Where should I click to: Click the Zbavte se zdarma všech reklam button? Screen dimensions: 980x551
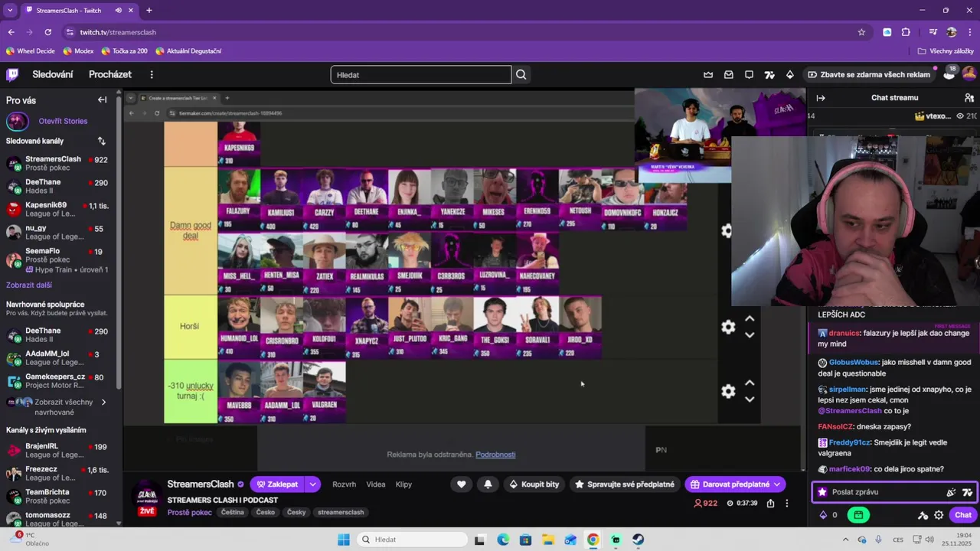[x=869, y=74]
